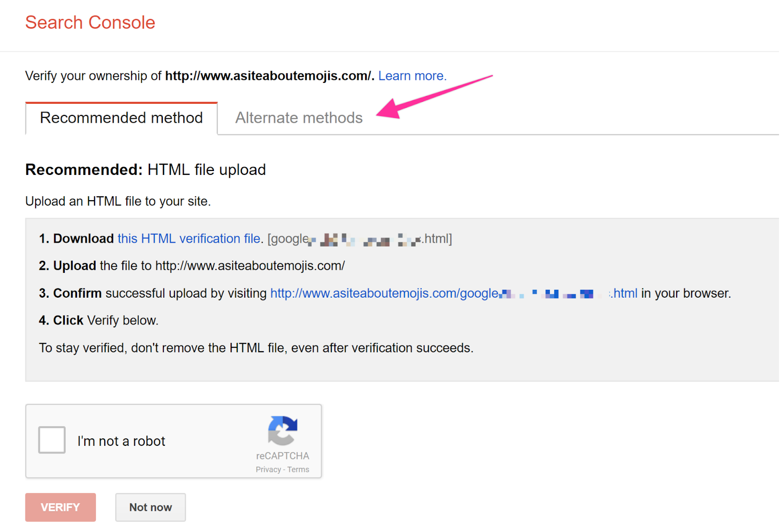This screenshot has height=532, width=780.
Task: Check the 'I'm not a robot' checkbox
Action: point(51,439)
